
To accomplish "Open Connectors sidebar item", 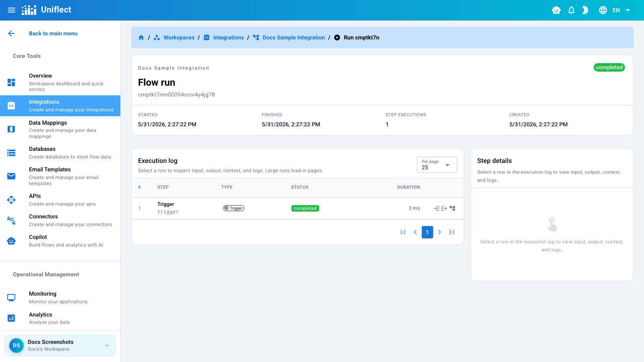I will (x=60, y=220).
